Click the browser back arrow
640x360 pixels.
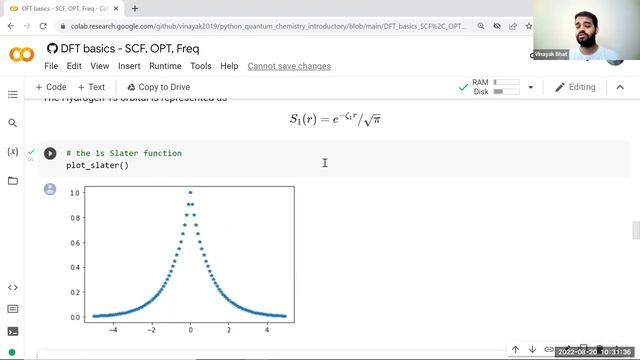[x=11, y=26]
